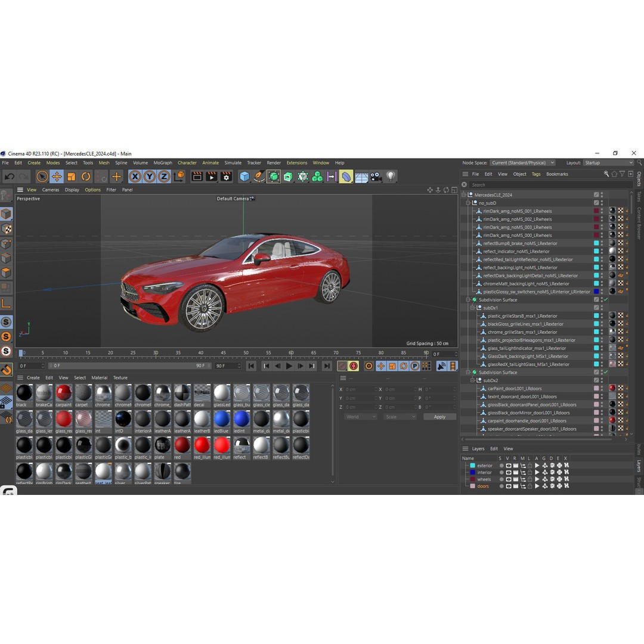644x644 pixels.
Task: Switch to Content Browser side tab
Action: [639, 222]
